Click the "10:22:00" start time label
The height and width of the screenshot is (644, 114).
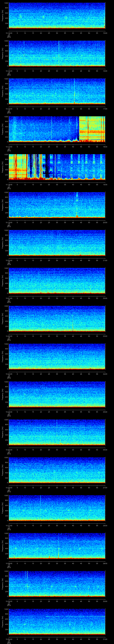point(9,336)
